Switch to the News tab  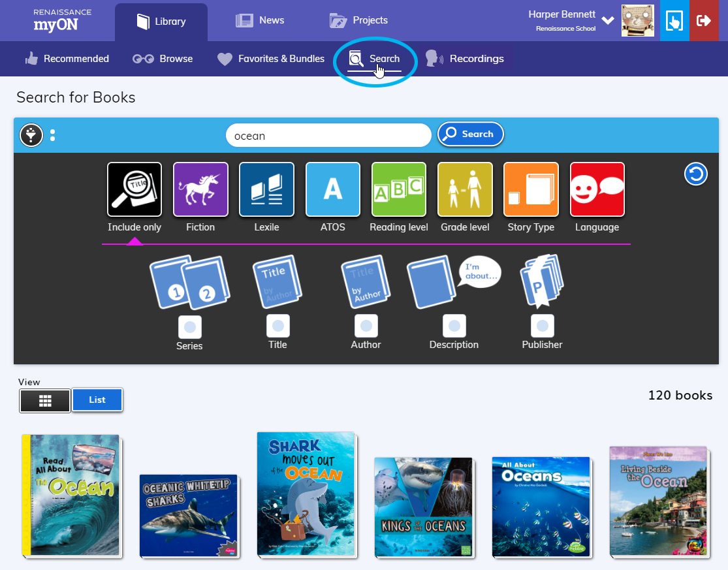260,20
